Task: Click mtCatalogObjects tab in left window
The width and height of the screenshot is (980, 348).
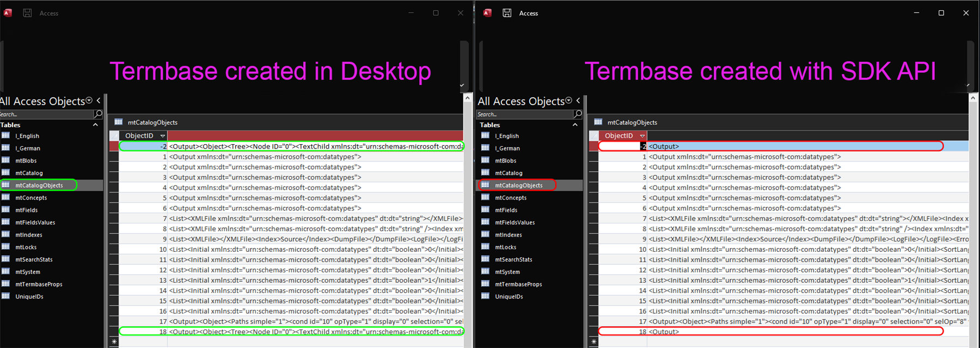Action: [x=146, y=122]
